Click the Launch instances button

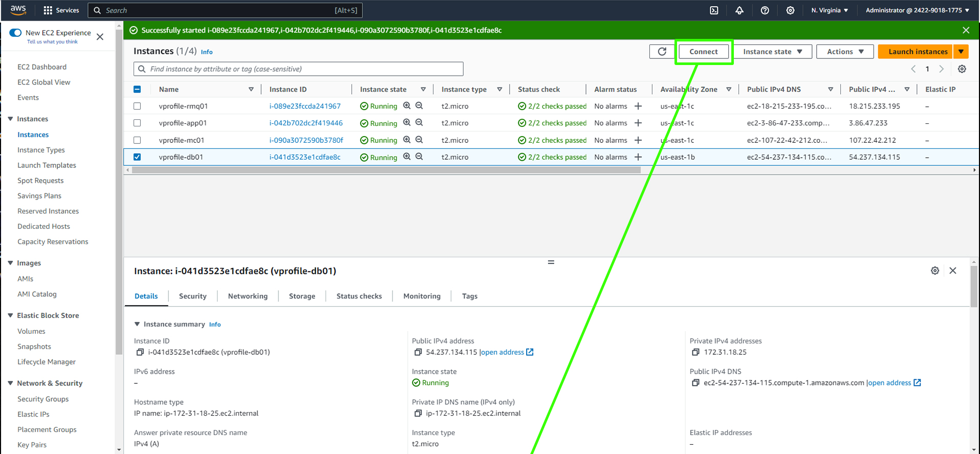pyautogui.click(x=916, y=52)
